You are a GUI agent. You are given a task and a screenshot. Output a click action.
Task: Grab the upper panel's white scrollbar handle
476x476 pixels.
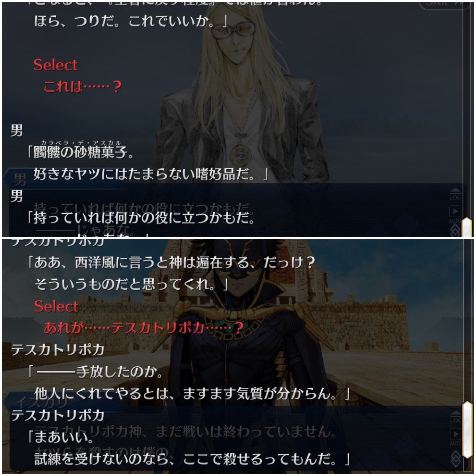click(x=467, y=227)
